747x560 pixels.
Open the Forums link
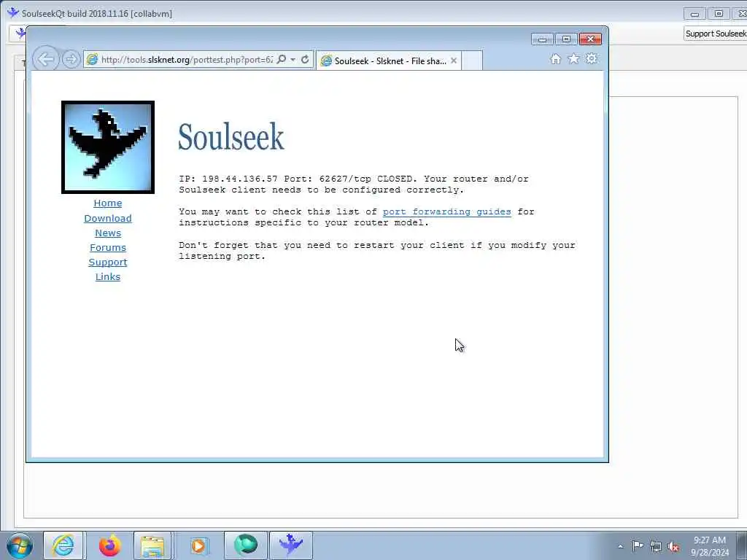pos(108,248)
